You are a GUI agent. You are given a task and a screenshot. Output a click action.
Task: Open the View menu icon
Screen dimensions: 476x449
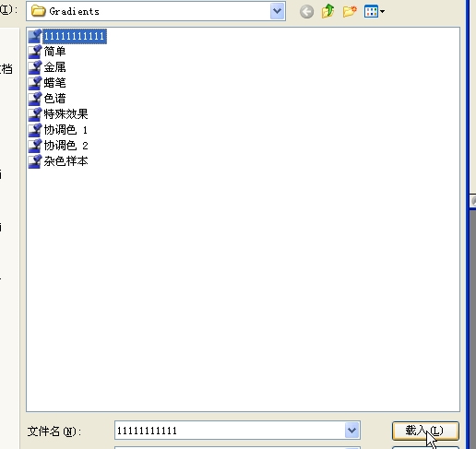(x=371, y=12)
